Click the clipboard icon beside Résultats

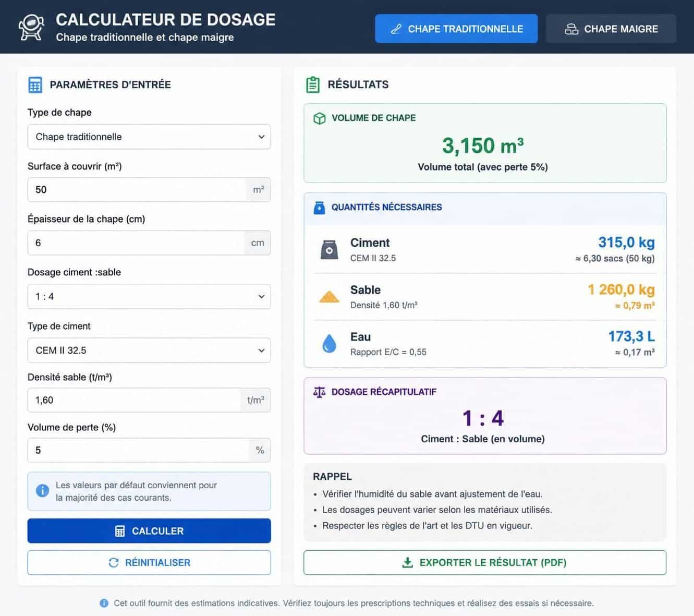(313, 84)
